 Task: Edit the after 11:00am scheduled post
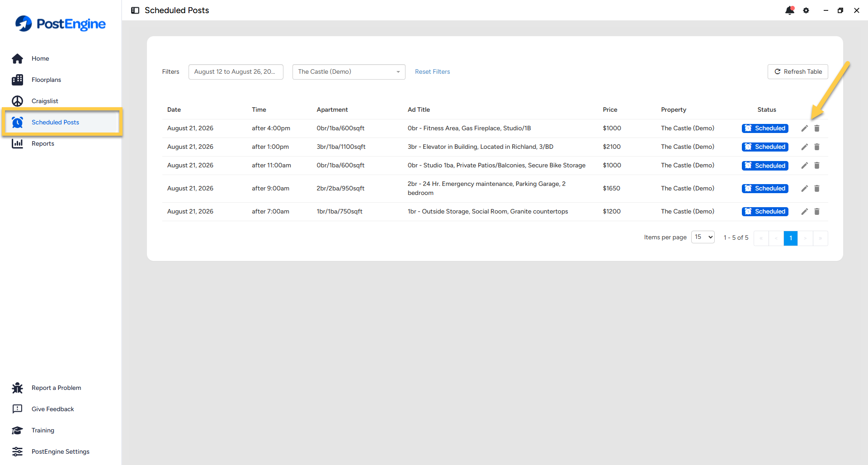(804, 166)
